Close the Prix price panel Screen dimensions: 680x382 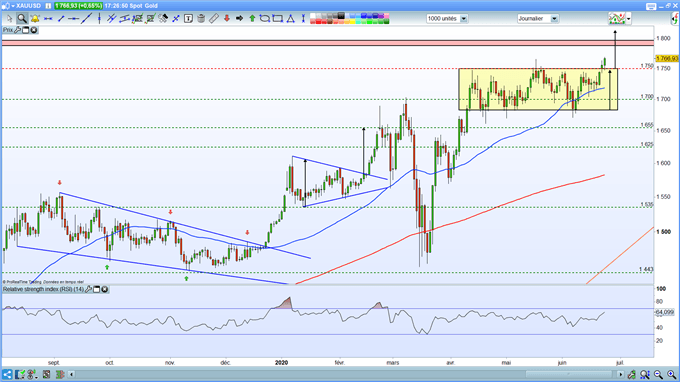33,30
